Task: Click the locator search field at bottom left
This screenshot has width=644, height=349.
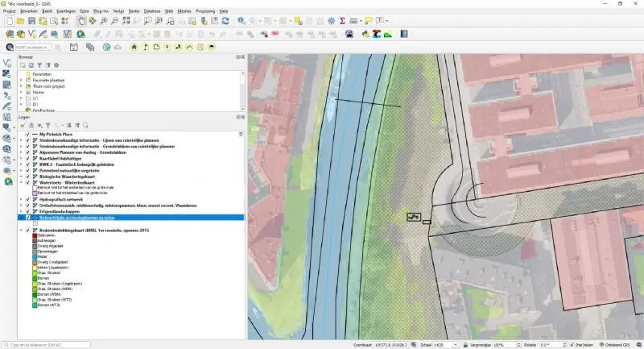Action: tap(44, 344)
